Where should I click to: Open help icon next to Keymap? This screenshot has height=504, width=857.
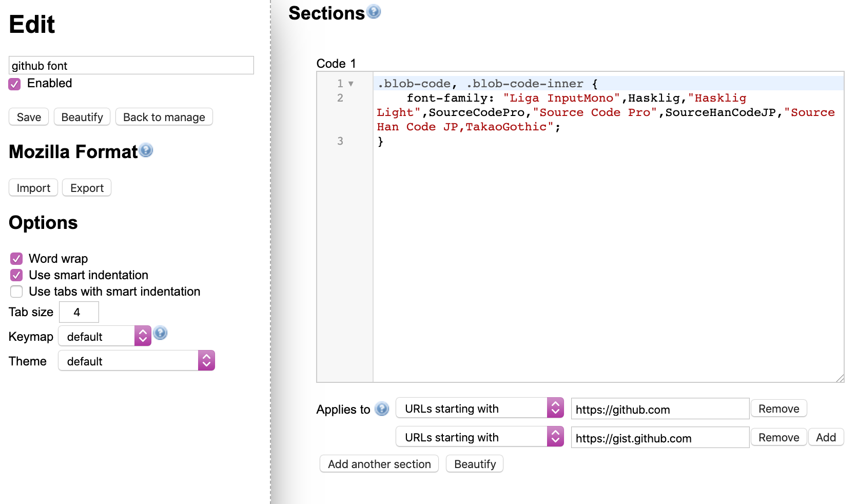(x=160, y=333)
